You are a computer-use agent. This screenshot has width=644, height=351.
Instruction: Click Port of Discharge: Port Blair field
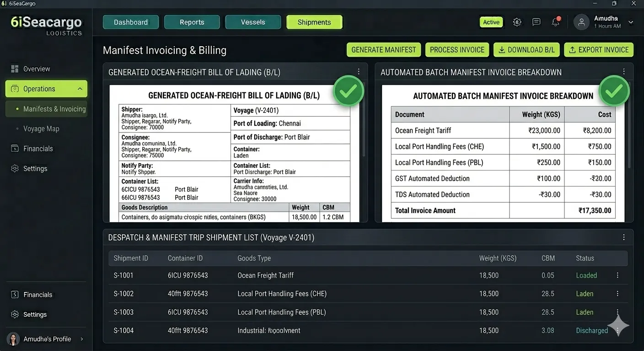(290, 137)
